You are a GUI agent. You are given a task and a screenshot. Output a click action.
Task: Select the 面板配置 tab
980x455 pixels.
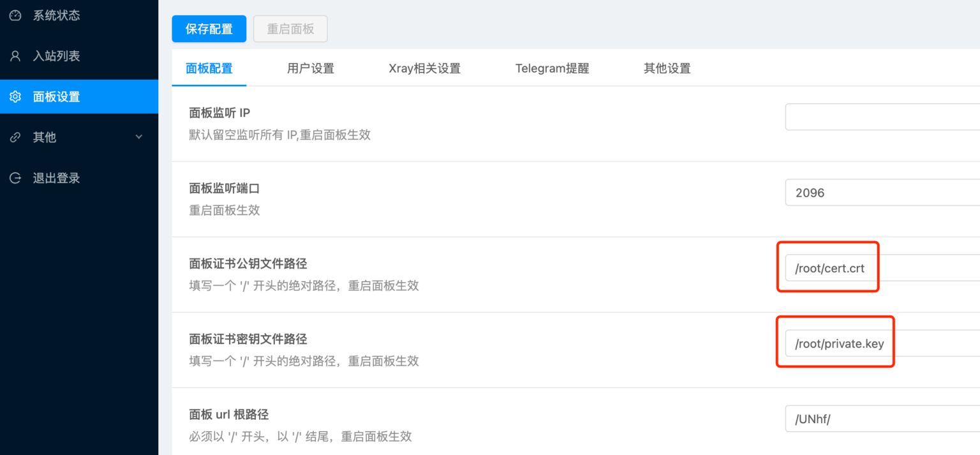click(x=209, y=68)
